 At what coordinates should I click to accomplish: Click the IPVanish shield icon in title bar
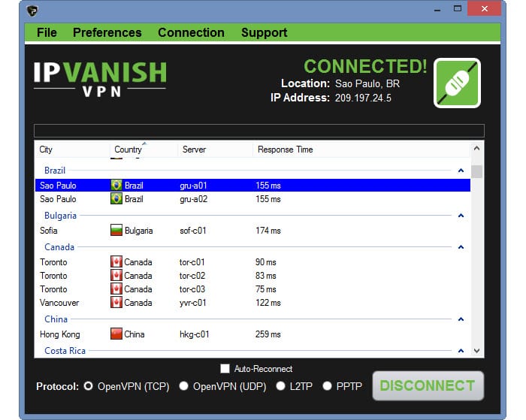(32, 11)
